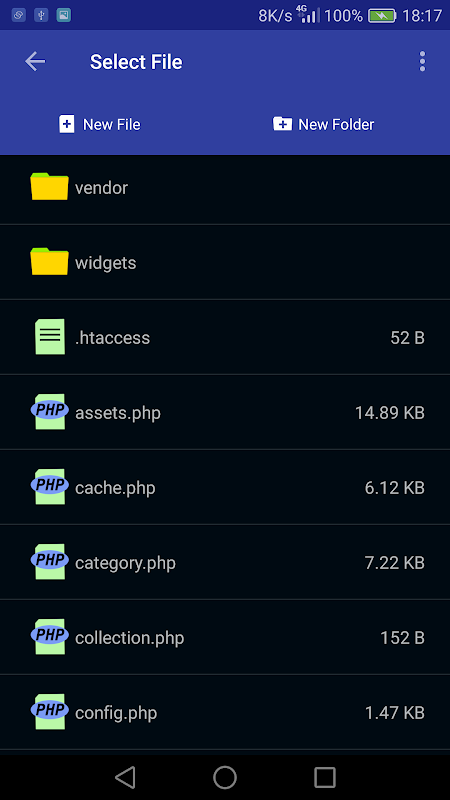450x800 pixels.
Task: Tap the vendor folder icon
Action: (x=49, y=187)
